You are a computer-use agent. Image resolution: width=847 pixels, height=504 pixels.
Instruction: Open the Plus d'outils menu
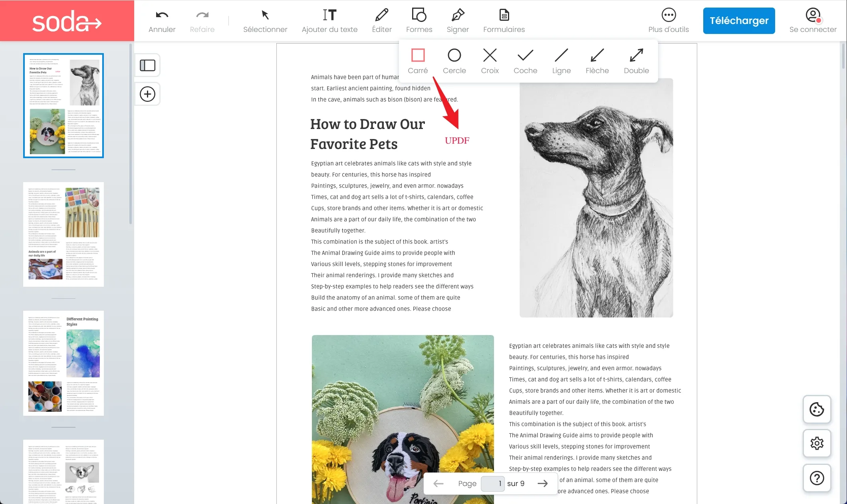point(668,20)
